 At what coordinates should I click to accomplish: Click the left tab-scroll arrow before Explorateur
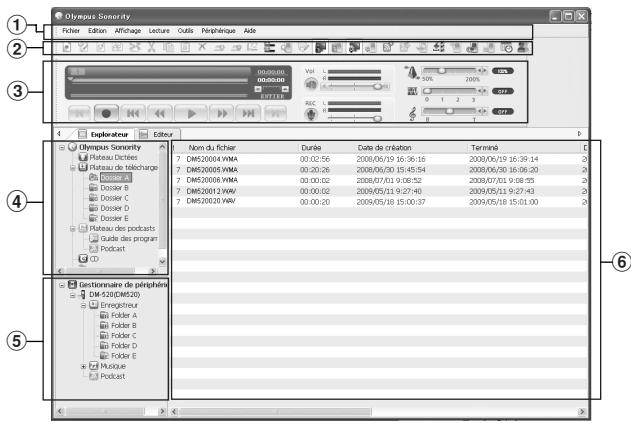(59, 134)
